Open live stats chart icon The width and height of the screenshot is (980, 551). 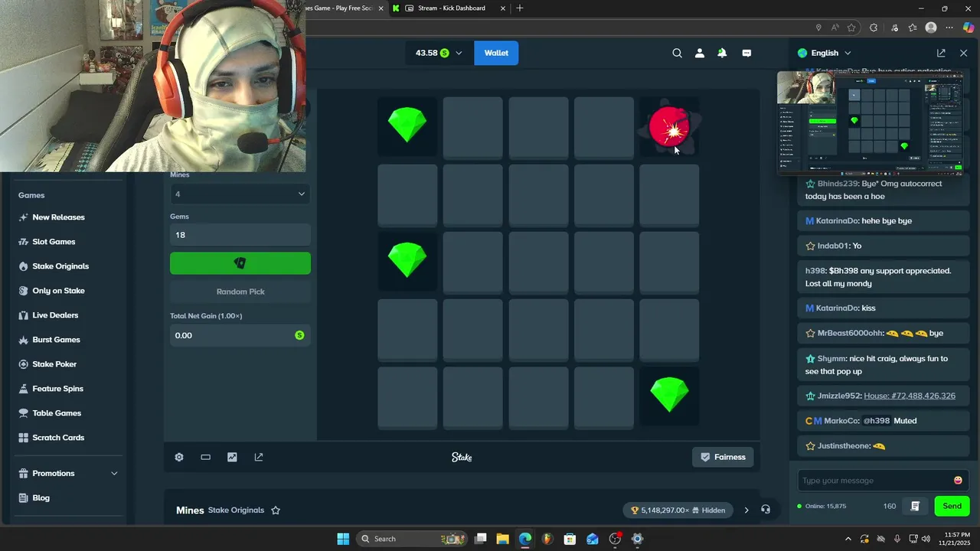click(x=232, y=457)
